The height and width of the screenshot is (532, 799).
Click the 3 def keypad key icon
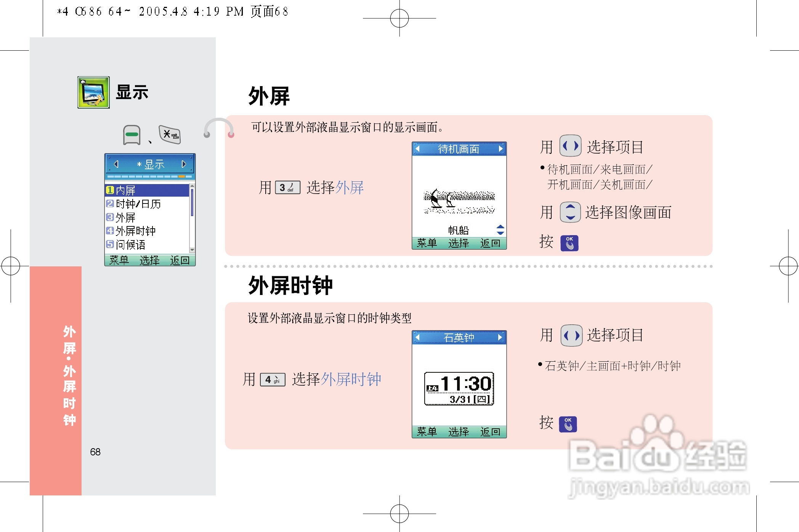click(287, 187)
